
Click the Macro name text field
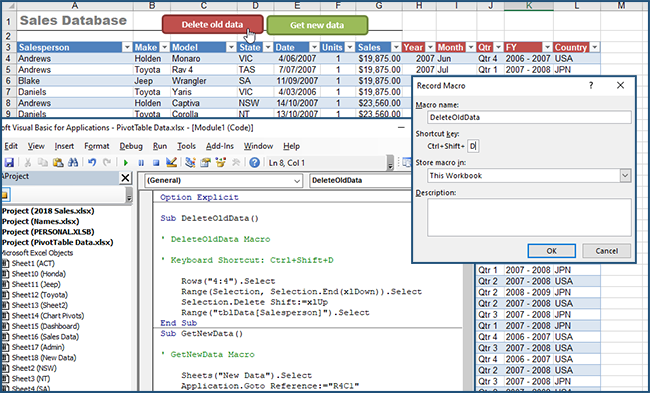click(x=529, y=117)
